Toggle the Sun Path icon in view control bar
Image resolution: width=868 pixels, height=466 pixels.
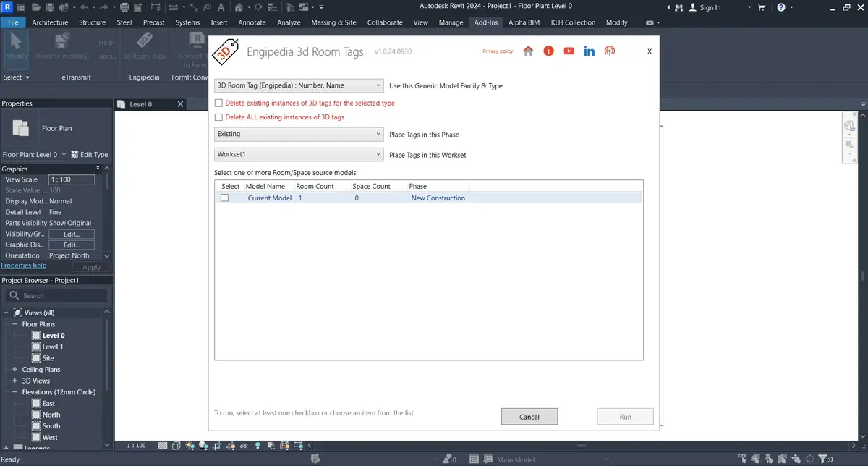[190, 446]
